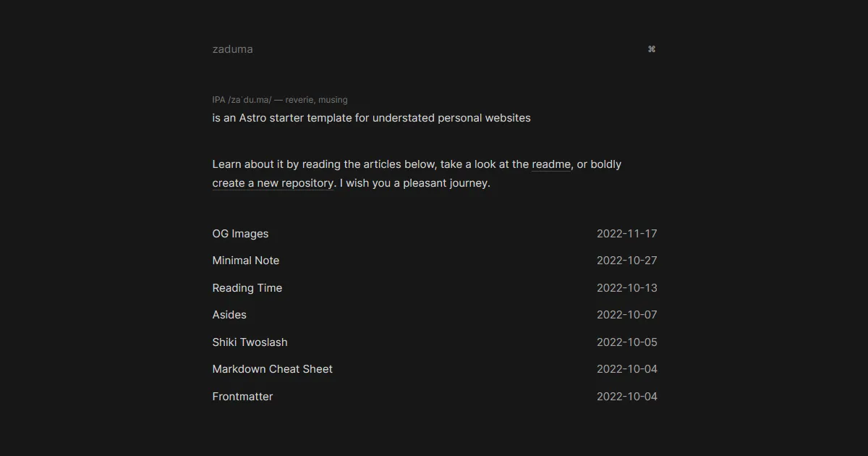Read the Minimal Note article
The height and width of the screenshot is (456, 868).
pos(245,261)
